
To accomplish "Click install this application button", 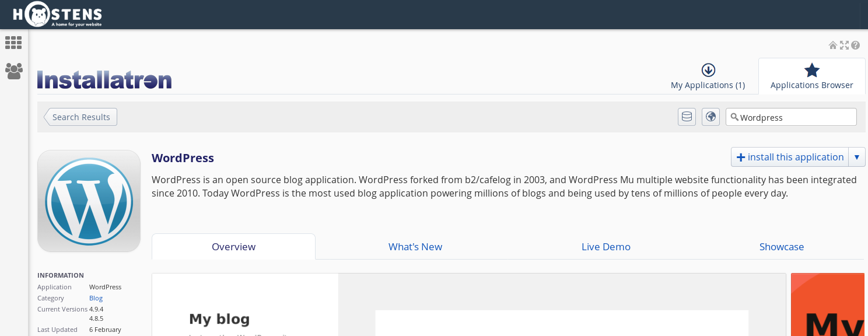I will [x=790, y=157].
